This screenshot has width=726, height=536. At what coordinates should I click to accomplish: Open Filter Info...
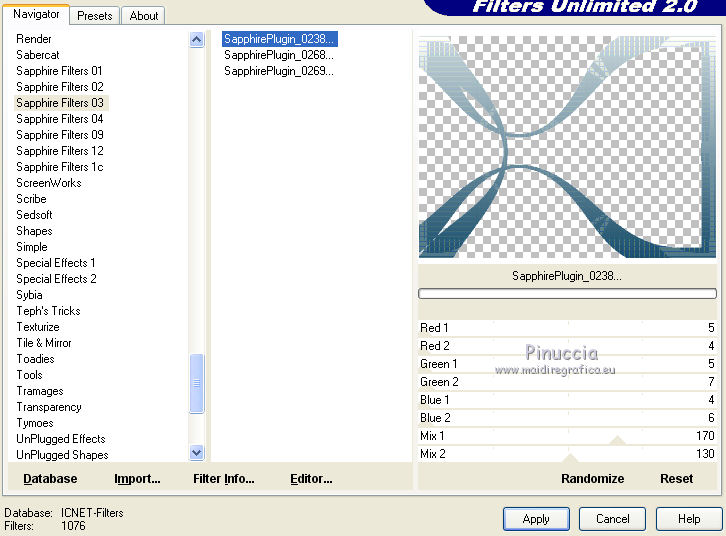click(x=224, y=479)
